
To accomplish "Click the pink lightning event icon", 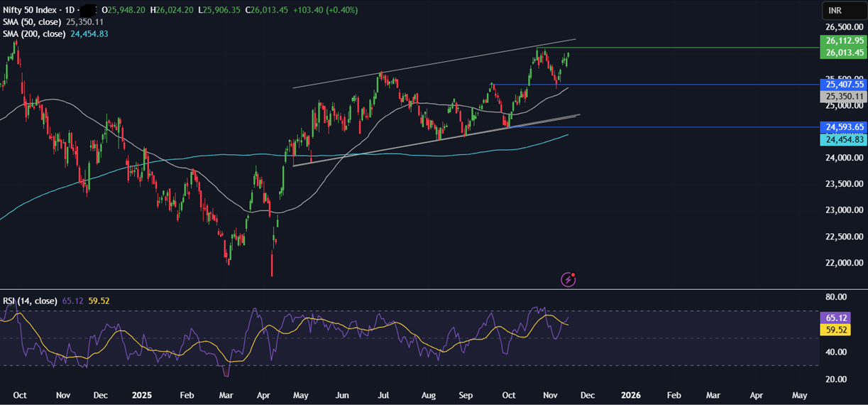I will 568,279.
